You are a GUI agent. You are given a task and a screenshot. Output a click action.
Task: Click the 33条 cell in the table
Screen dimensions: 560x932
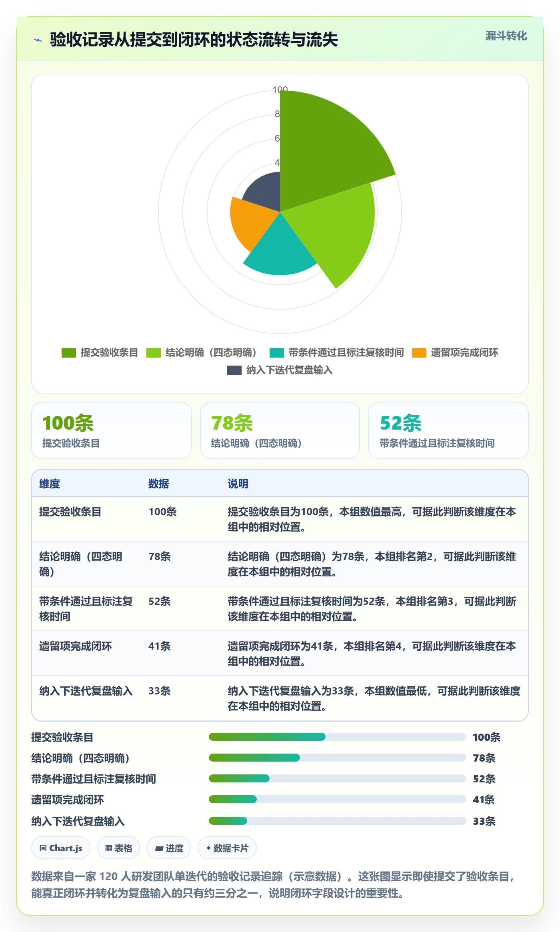(160, 691)
